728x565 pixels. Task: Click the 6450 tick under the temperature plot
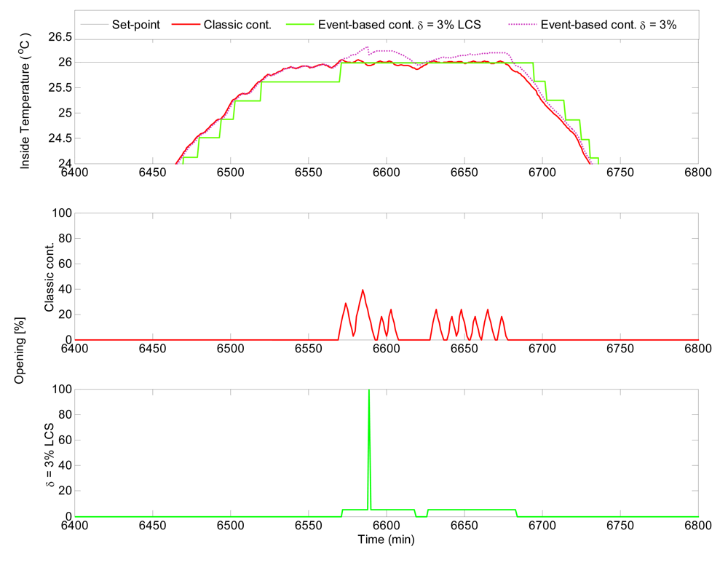(153, 173)
